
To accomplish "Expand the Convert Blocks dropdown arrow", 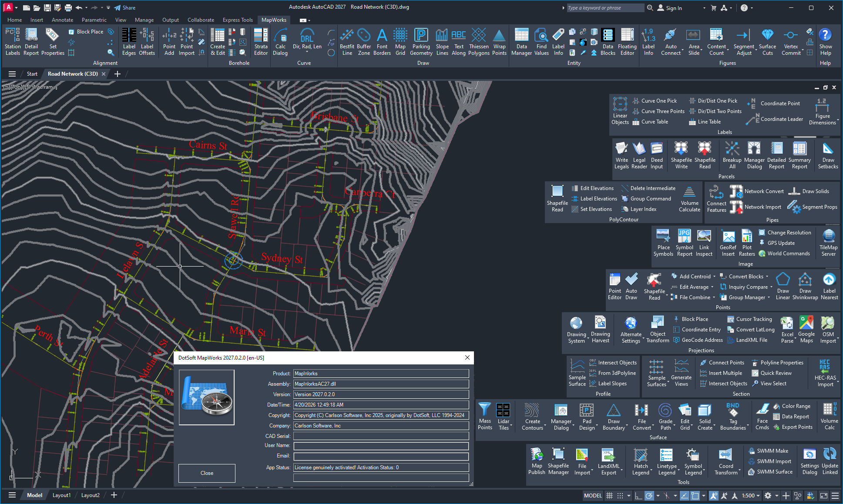I will coord(767,277).
